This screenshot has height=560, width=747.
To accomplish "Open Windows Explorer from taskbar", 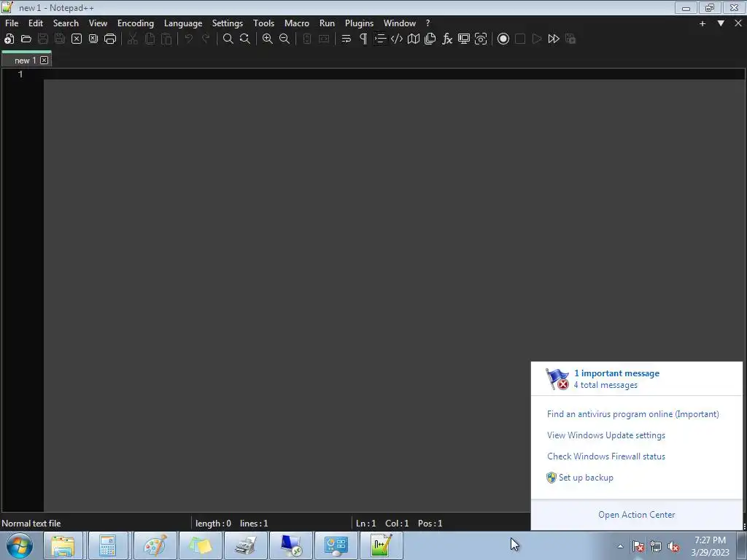I will point(63,545).
